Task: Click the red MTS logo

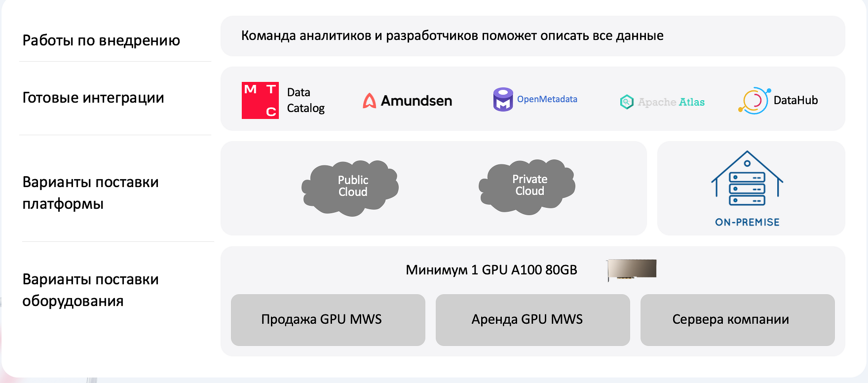Action: pos(260,100)
